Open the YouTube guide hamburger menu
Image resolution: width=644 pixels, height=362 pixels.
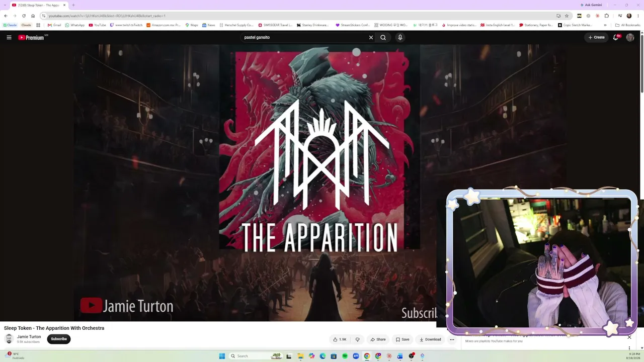(9, 37)
